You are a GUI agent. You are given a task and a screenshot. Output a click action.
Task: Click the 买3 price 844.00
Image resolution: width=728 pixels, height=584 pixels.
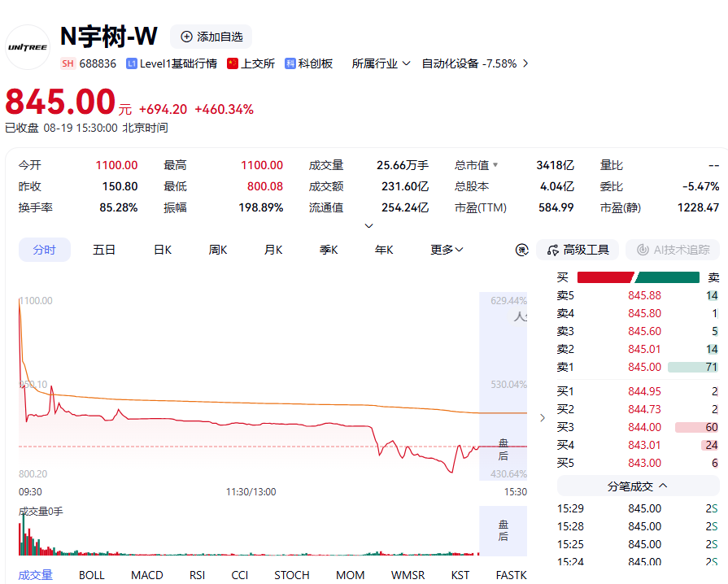[644, 427]
